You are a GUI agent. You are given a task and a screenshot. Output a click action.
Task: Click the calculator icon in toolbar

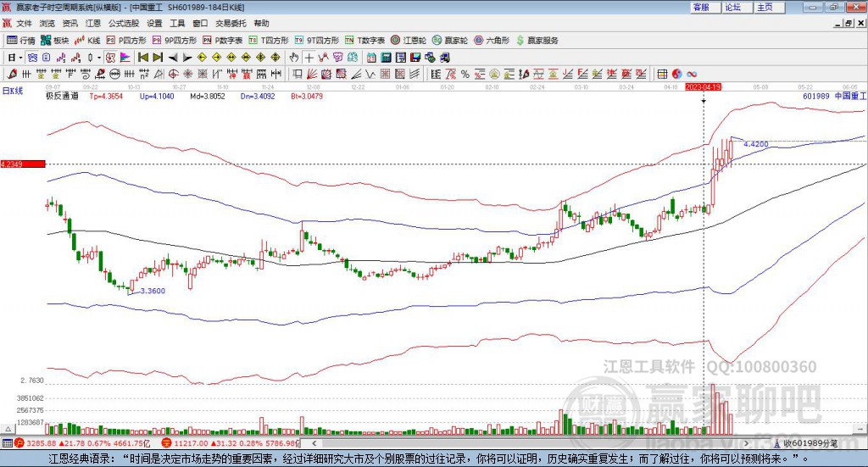click(x=386, y=57)
